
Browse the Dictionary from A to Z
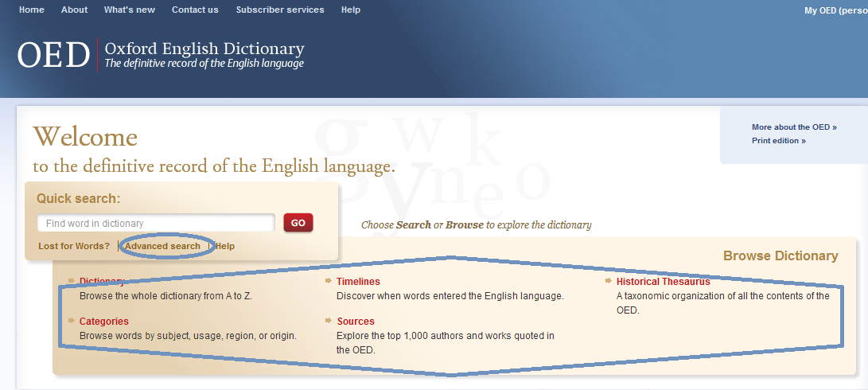pyautogui.click(x=103, y=282)
